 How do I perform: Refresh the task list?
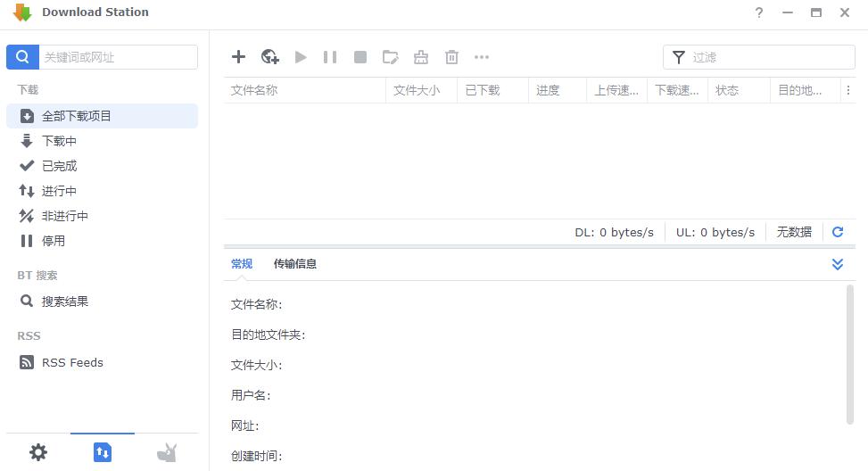pyautogui.click(x=838, y=232)
